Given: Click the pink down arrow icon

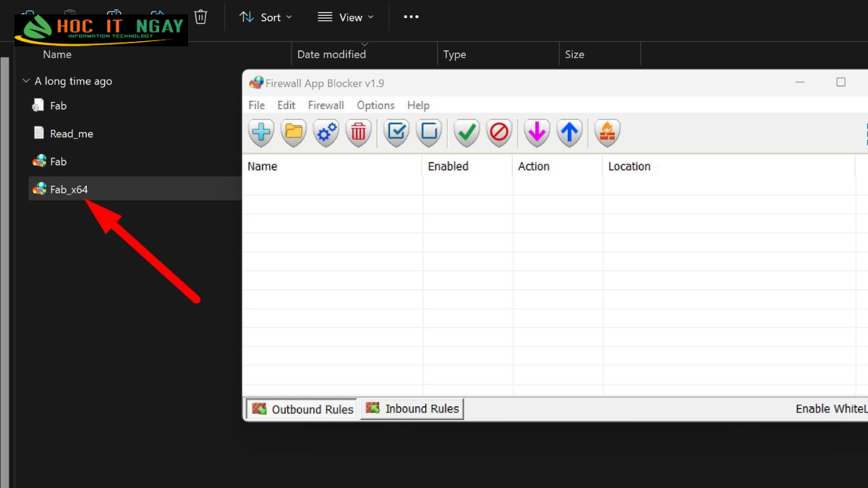Looking at the screenshot, I should [537, 133].
